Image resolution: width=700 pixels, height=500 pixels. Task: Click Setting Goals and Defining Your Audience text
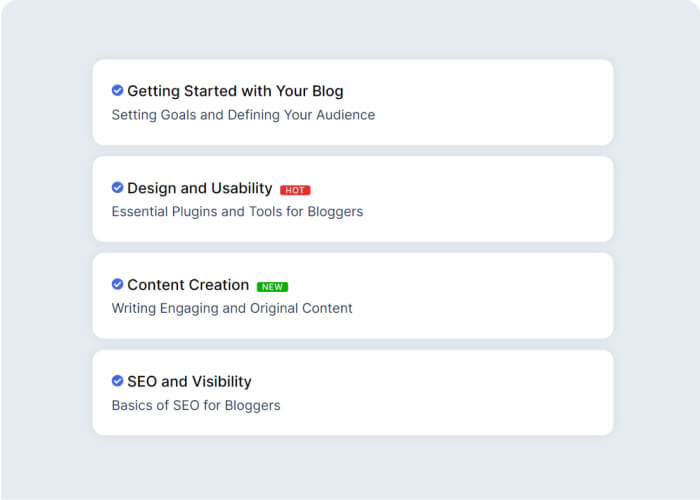(243, 115)
